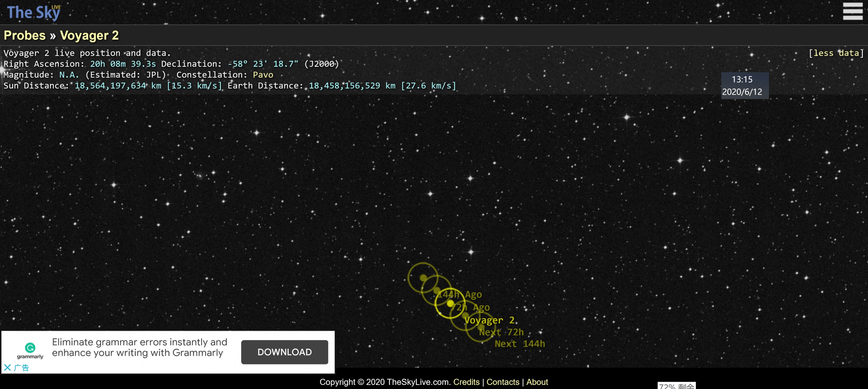The height and width of the screenshot is (389, 868).
Task: Open the About footer link
Action: pos(537,382)
